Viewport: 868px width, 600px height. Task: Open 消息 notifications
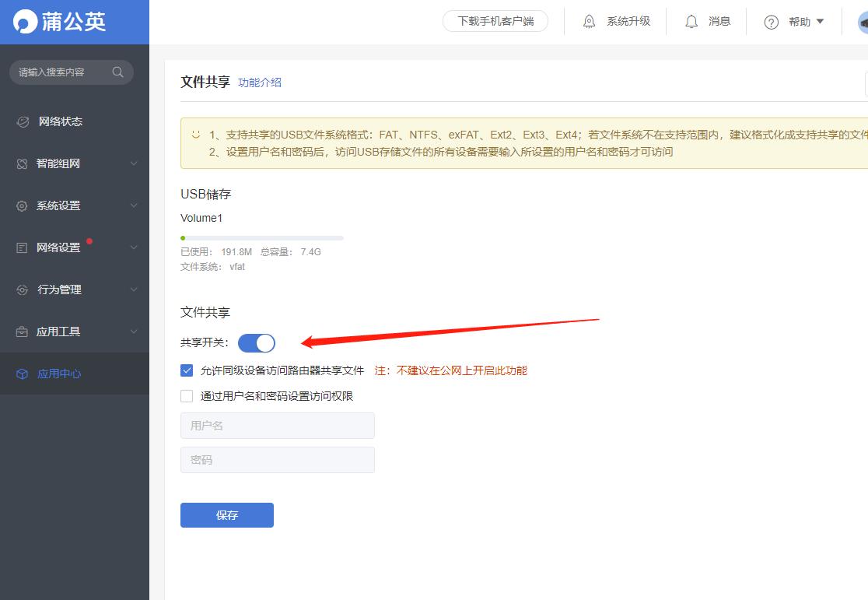(707, 21)
